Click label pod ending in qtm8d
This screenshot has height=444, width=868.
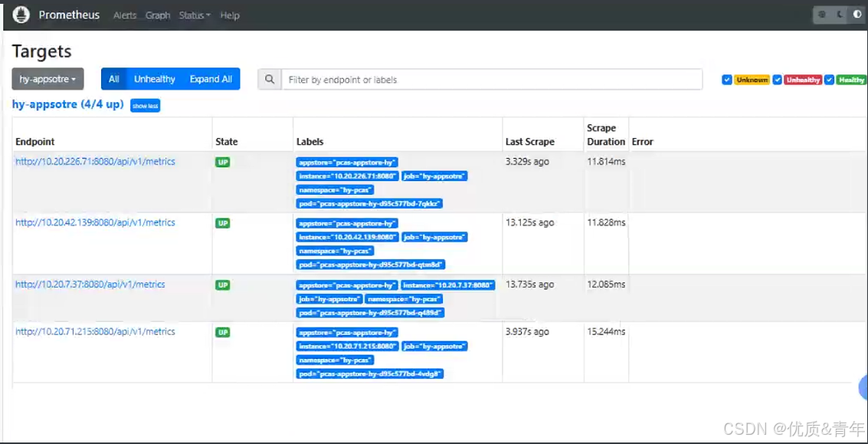pyautogui.click(x=370, y=265)
